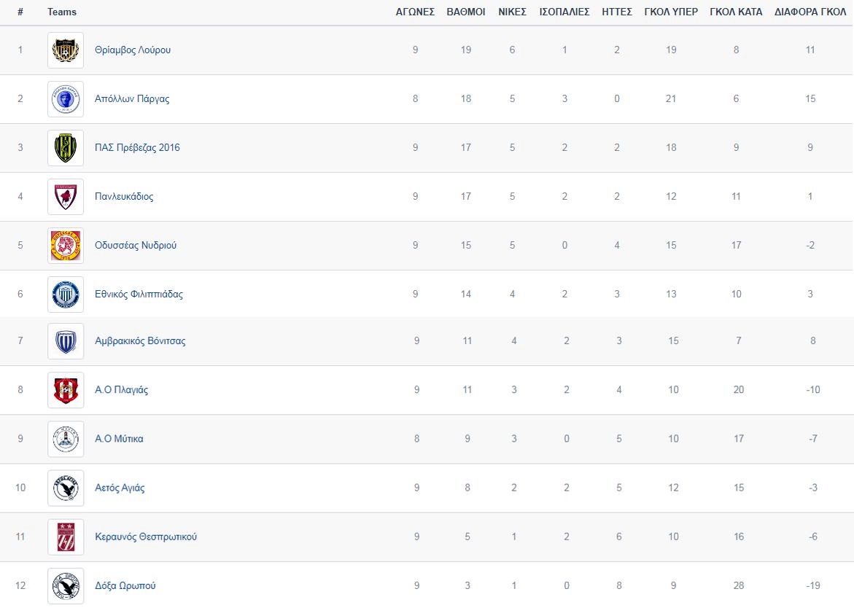854x616 pixels.
Task: Click the Teams column header
Action: pyautogui.click(x=62, y=12)
